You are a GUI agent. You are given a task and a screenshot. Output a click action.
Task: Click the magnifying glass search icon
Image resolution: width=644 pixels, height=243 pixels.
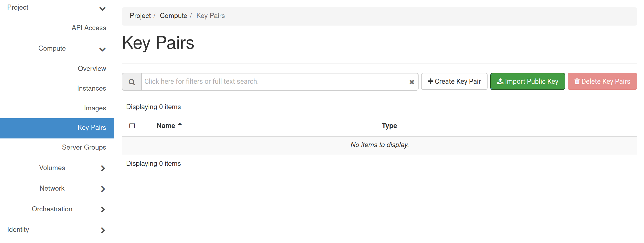[x=132, y=82]
